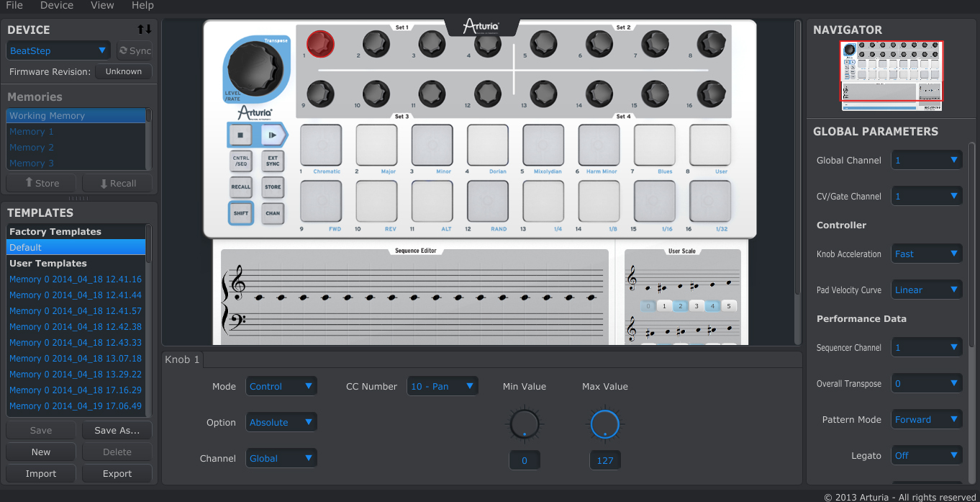Click the Export button
Screen dimensions: 980x502
117,473
